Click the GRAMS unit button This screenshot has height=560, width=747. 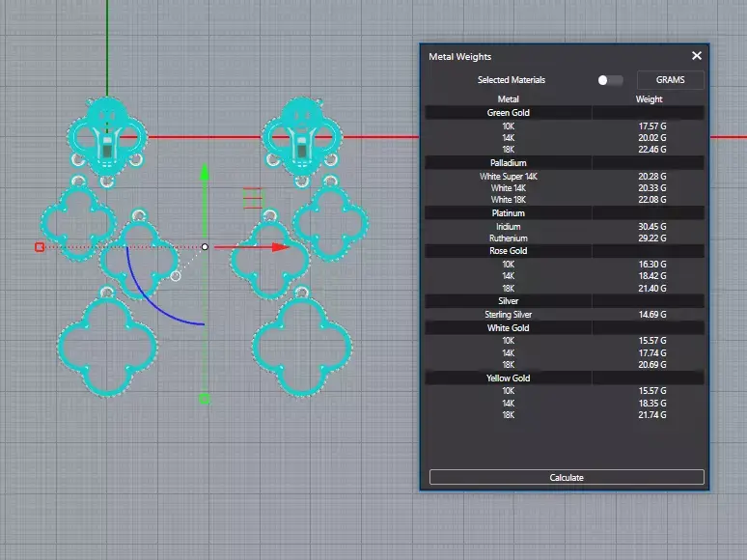coord(671,80)
